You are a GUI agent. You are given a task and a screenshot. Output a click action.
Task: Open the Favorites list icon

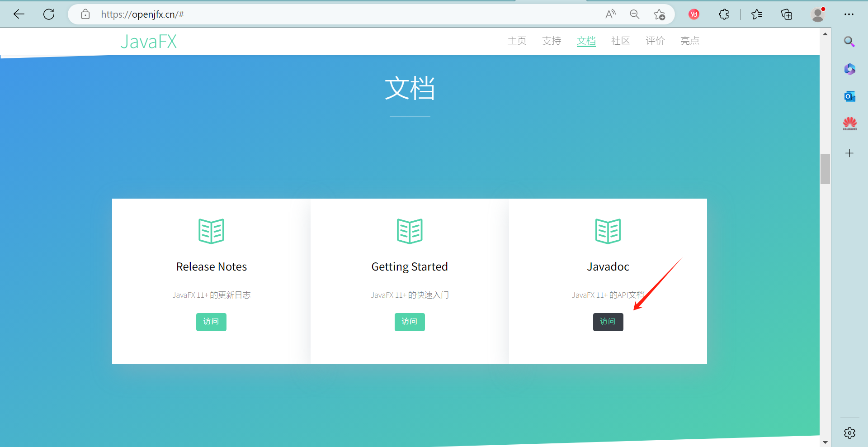tap(757, 14)
